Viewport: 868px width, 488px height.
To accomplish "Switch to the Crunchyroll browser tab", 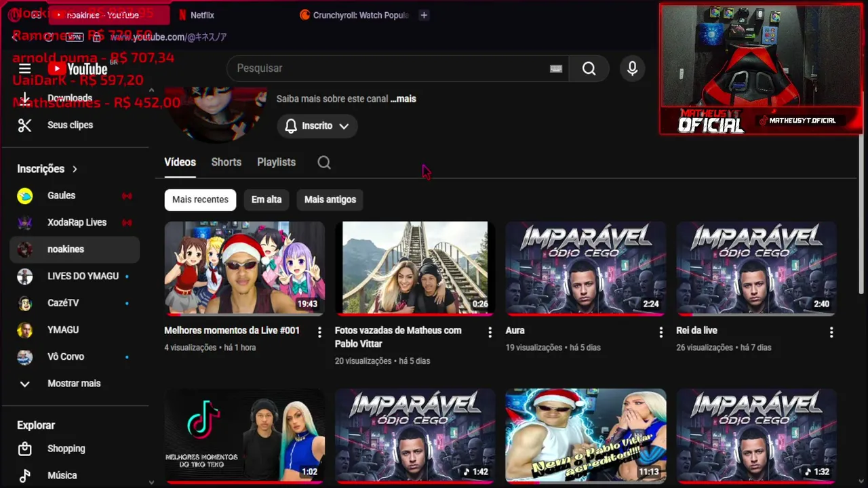I will [354, 15].
